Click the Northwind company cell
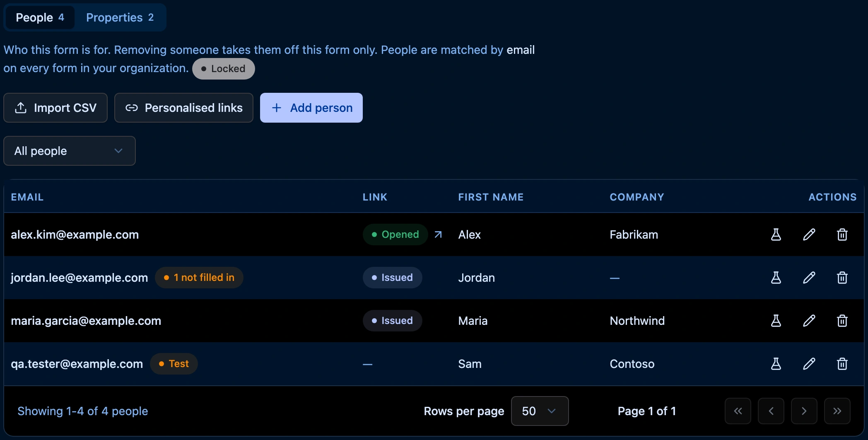Viewport: 868px width, 440px height. pos(637,321)
